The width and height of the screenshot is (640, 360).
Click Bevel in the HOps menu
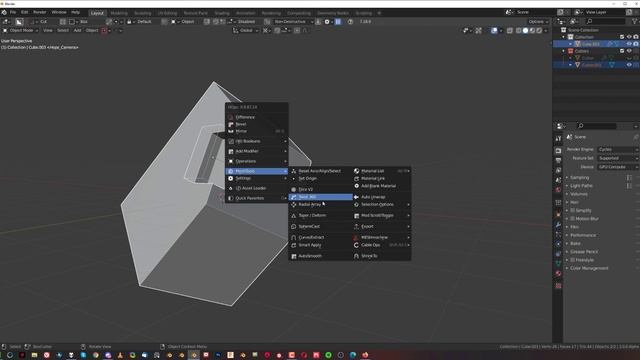pos(257,124)
